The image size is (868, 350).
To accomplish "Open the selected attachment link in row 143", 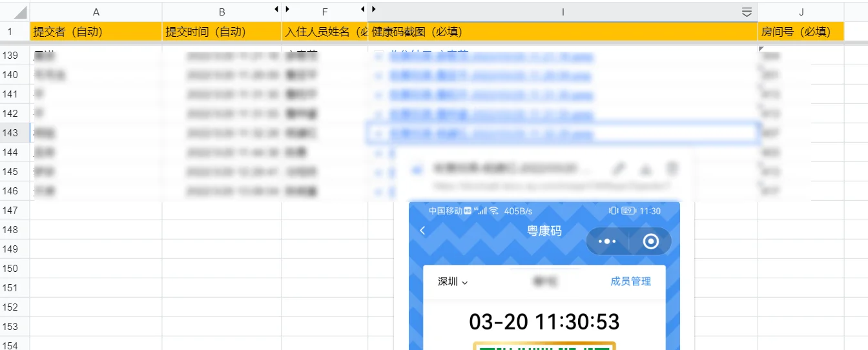I will (x=491, y=134).
